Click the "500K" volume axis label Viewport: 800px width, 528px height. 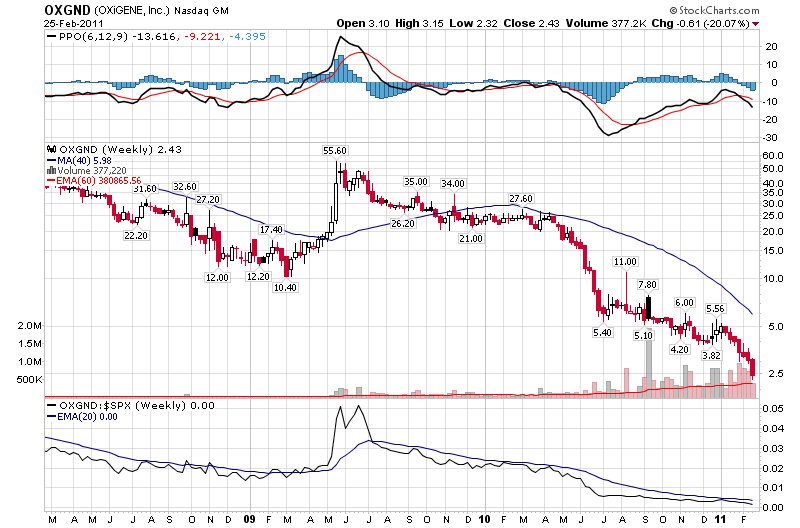(x=30, y=380)
